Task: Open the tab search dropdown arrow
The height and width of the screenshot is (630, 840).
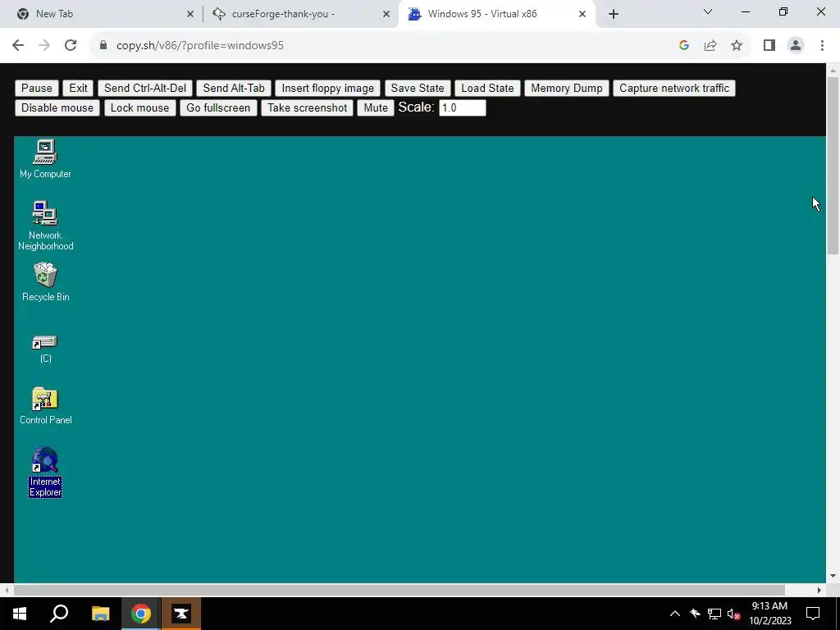Action: (x=708, y=11)
